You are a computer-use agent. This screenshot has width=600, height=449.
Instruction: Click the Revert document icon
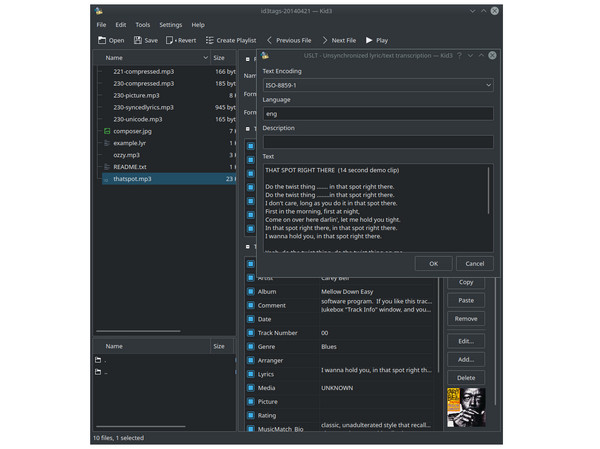[x=170, y=40]
